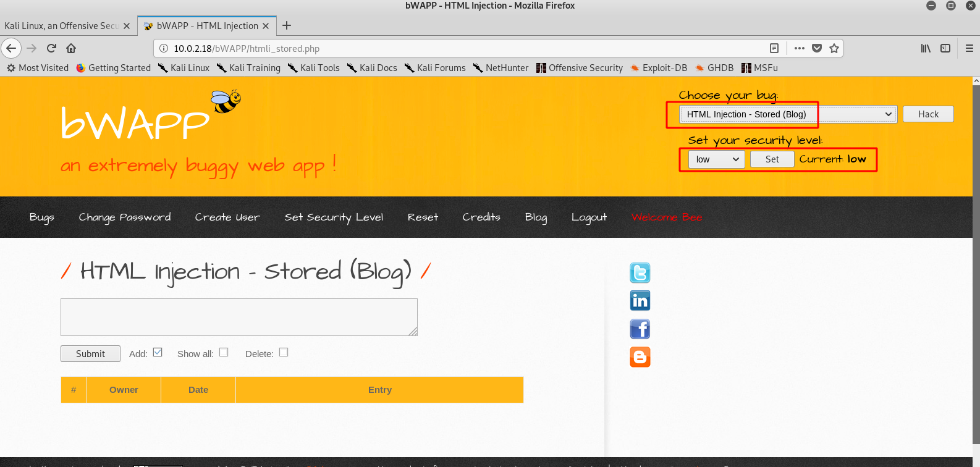Click the Hack button
Viewport: 980px width, 467px height.
pos(928,114)
